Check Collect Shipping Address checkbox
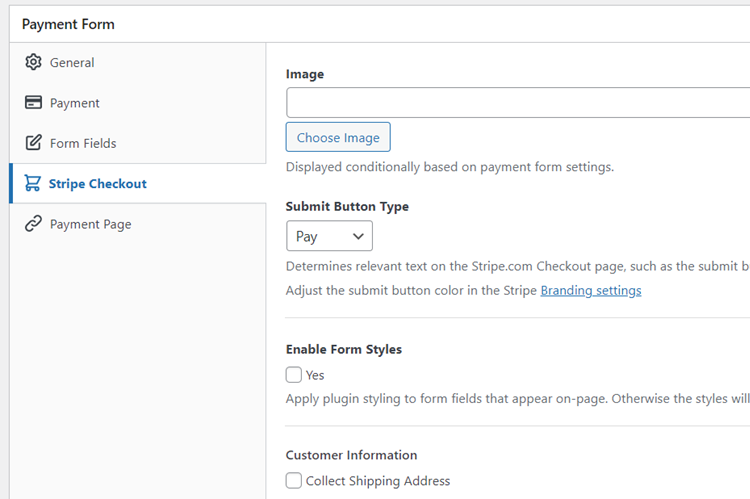Screen dimensions: 750x499 [294, 480]
